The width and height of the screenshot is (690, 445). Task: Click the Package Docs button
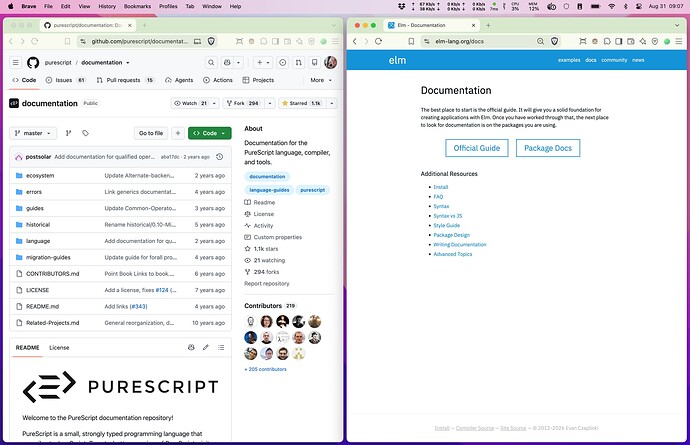coord(548,148)
